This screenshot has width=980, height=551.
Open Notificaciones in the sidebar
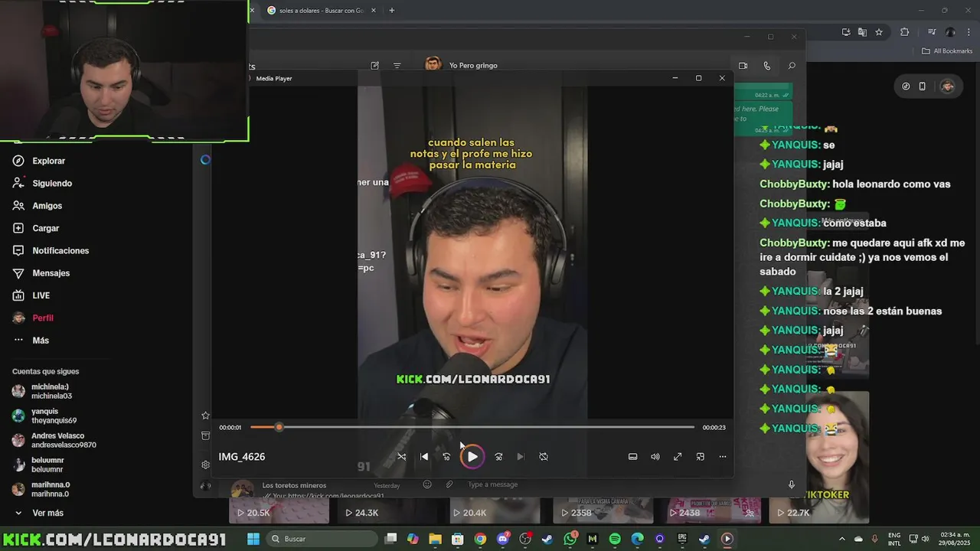[x=60, y=251]
